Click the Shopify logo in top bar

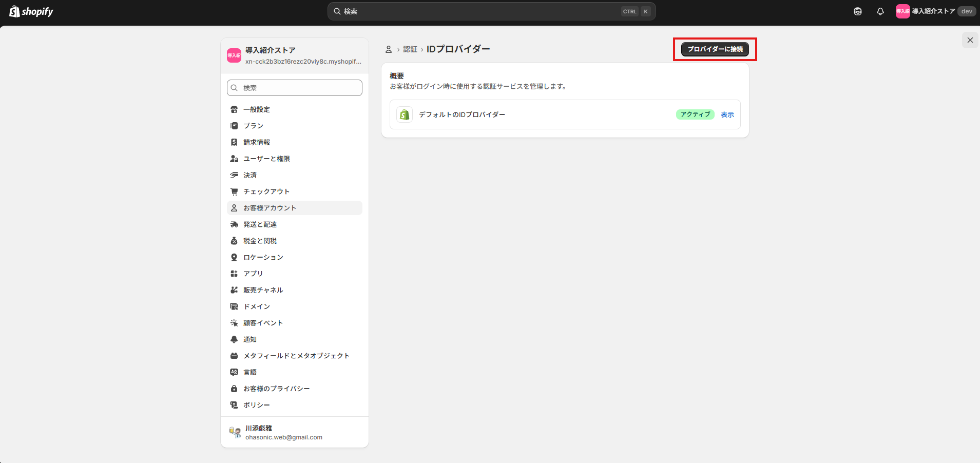click(x=31, y=11)
